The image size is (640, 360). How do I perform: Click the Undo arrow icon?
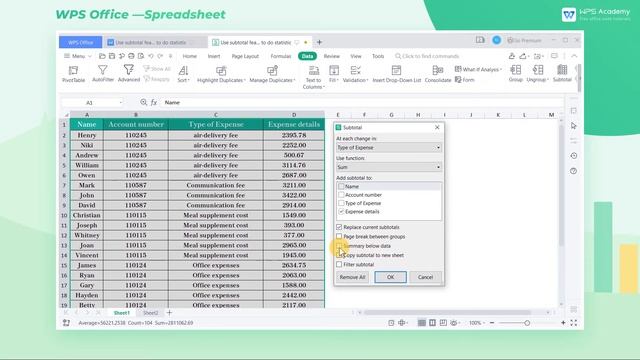(151, 56)
